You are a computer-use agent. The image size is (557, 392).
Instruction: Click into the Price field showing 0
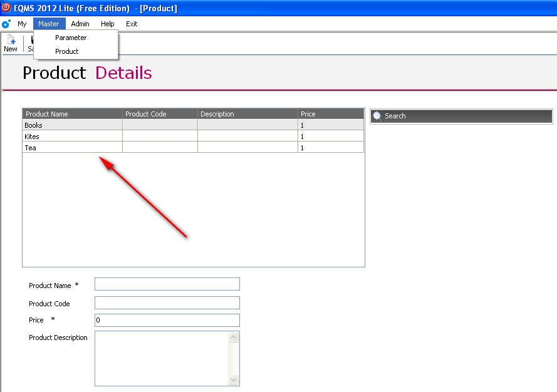pyautogui.click(x=167, y=320)
